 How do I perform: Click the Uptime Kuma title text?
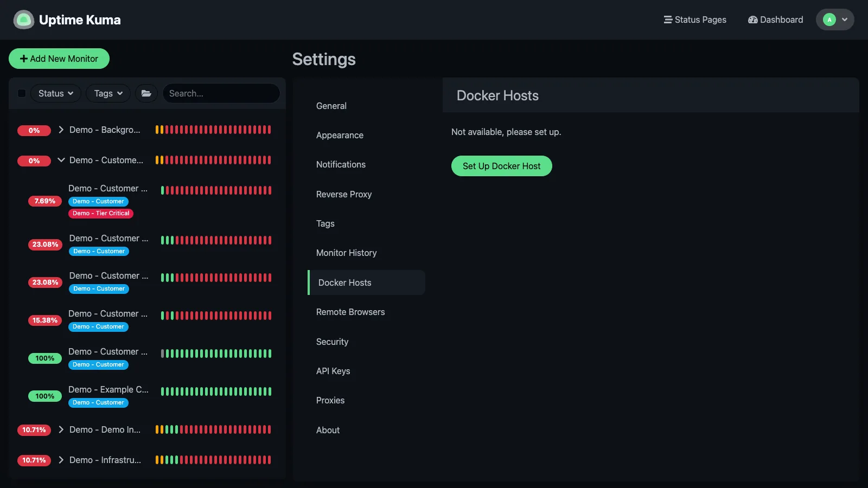point(80,20)
